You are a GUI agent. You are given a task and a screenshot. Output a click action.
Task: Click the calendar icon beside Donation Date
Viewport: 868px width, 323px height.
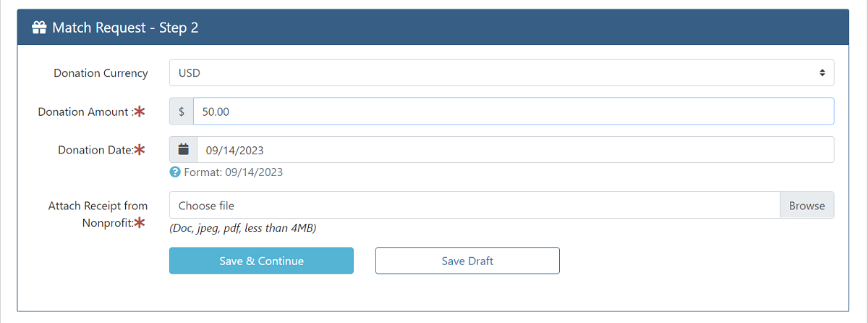point(184,150)
